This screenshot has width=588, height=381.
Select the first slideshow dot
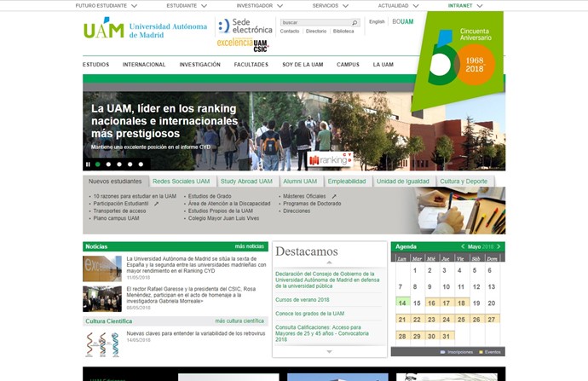click(97, 165)
